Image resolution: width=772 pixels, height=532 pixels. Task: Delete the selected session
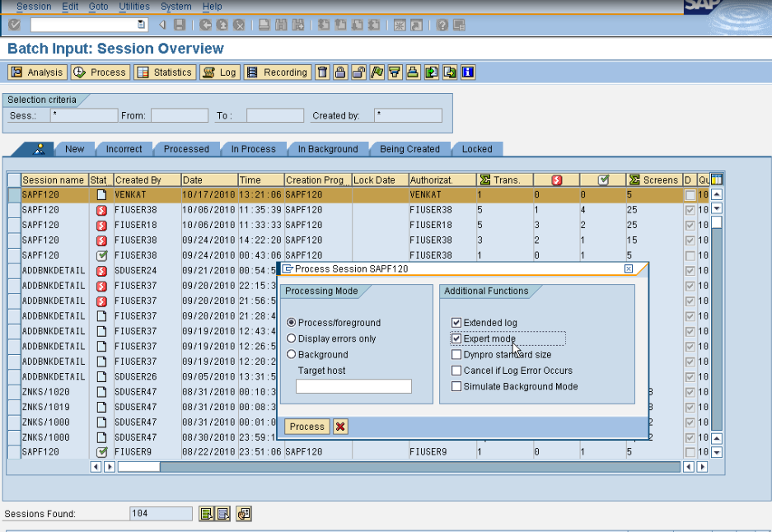(x=322, y=72)
